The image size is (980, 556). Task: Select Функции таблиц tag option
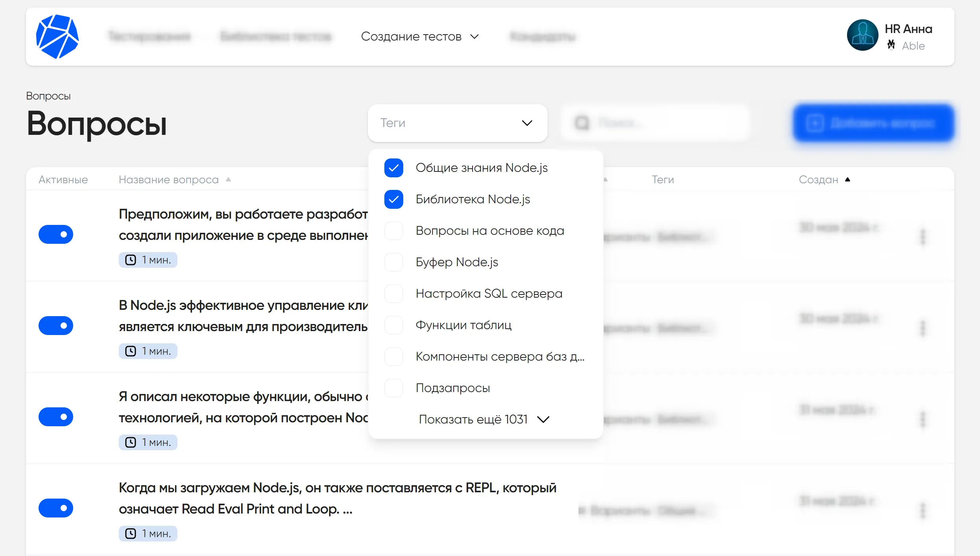click(x=463, y=325)
